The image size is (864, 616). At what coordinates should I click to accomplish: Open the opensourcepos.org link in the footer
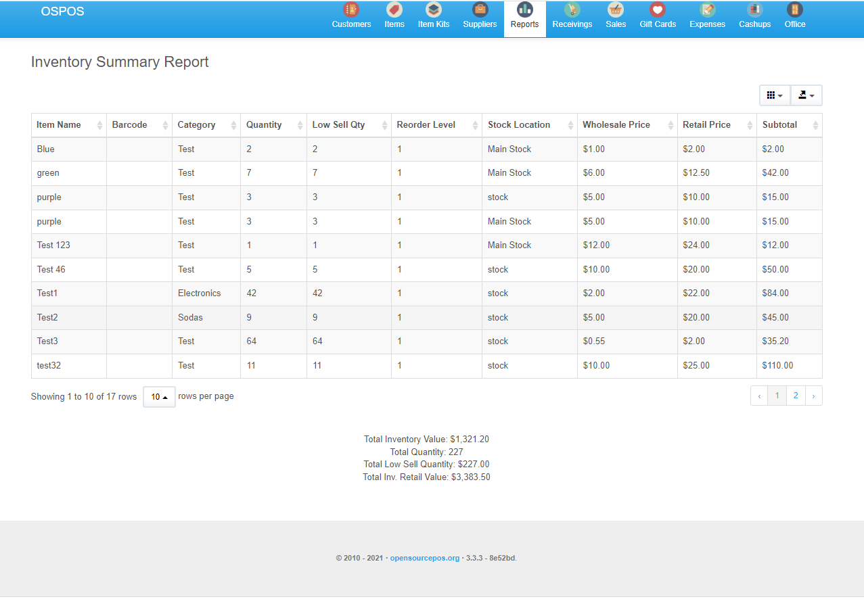425,558
